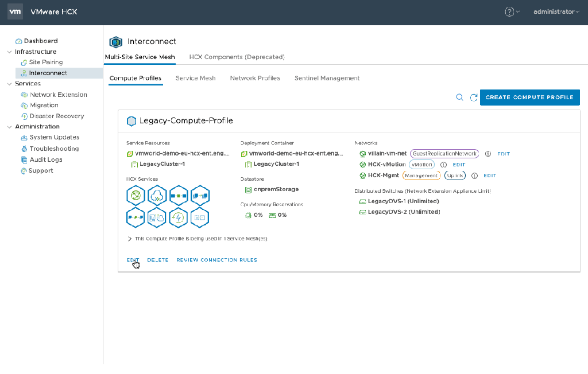The image size is (588, 374).
Task: Click the cloud with arrows HCX service icon
Action: pyautogui.click(x=157, y=196)
